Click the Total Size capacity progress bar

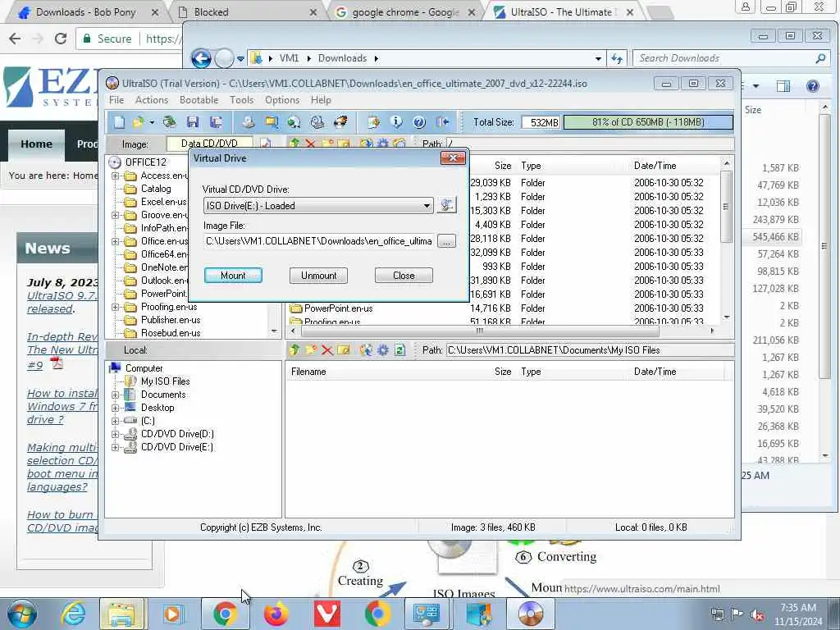coord(648,122)
